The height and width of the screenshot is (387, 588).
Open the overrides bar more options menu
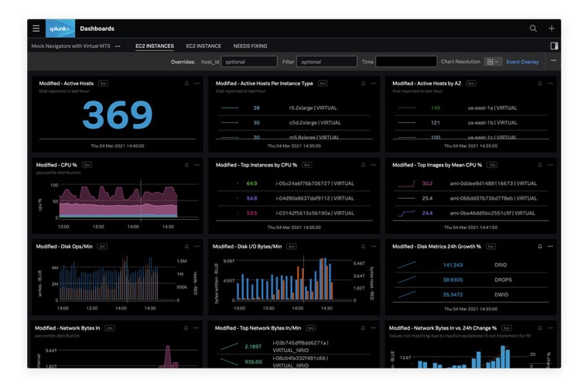[553, 61]
